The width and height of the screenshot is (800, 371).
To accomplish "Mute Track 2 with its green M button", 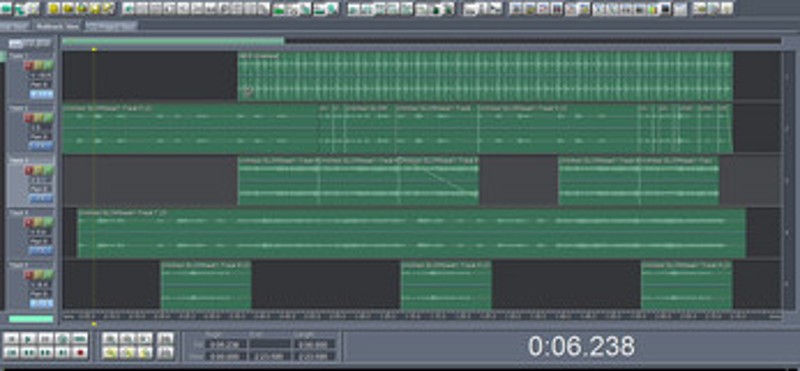I will pyautogui.click(x=48, y=118).
